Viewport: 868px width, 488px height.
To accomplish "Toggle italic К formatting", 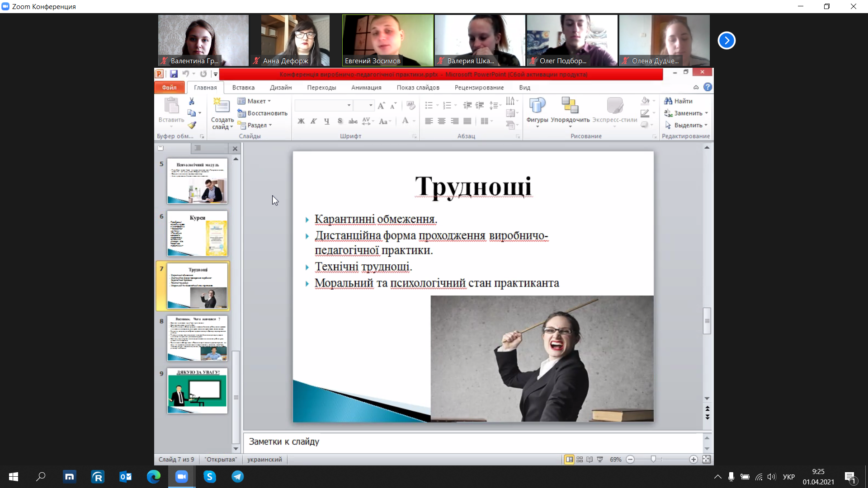I will click(x=314, y=121).
